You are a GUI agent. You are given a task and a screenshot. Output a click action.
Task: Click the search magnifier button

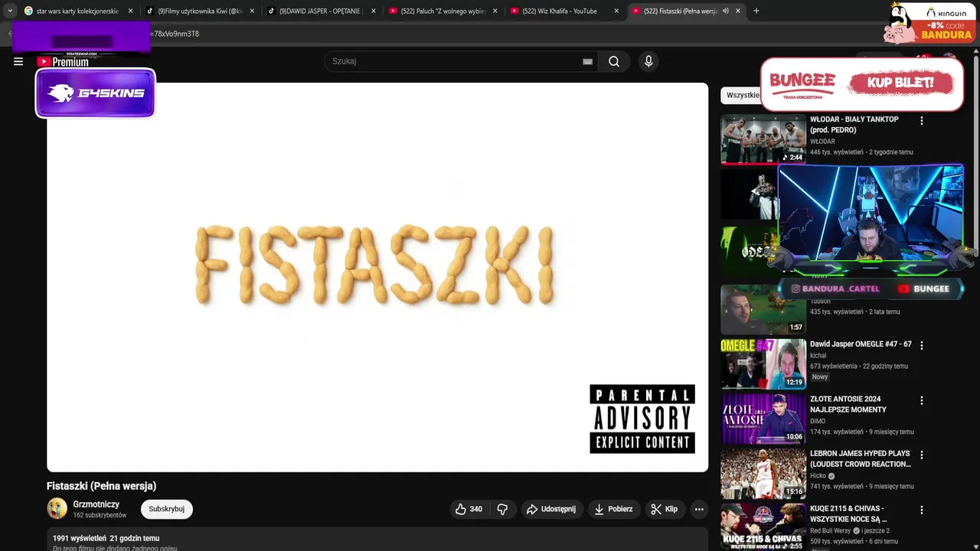[614, 61]
